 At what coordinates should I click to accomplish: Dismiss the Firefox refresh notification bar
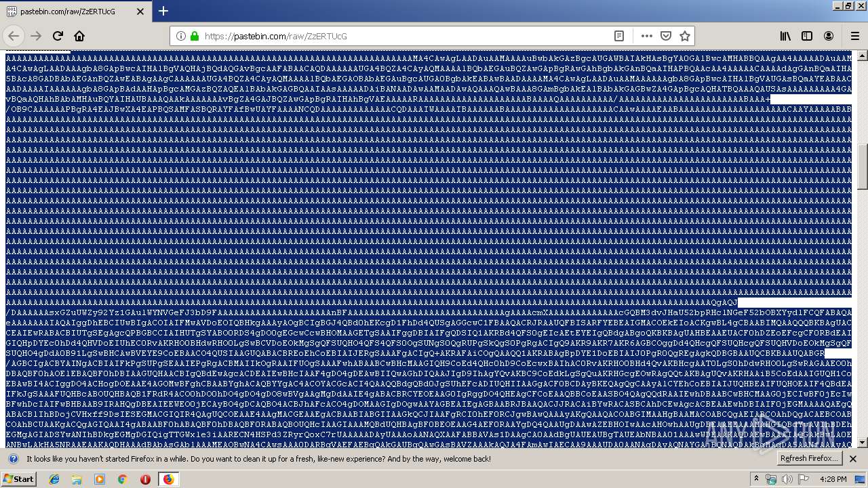click(x=853, y=458)
